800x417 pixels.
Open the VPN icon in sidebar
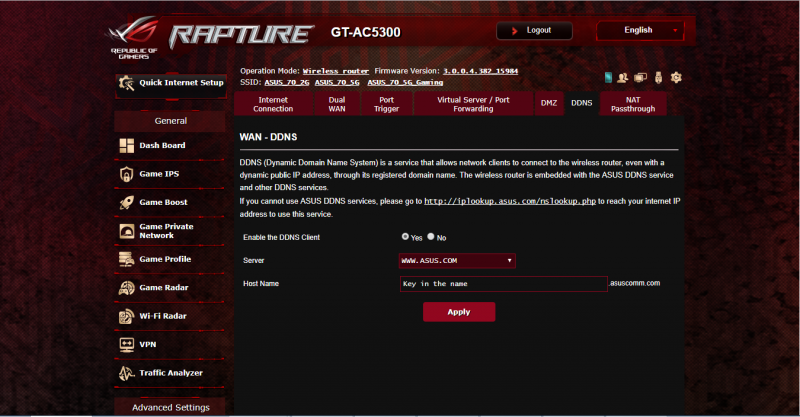pyautogui.click(x=126, y=344)
